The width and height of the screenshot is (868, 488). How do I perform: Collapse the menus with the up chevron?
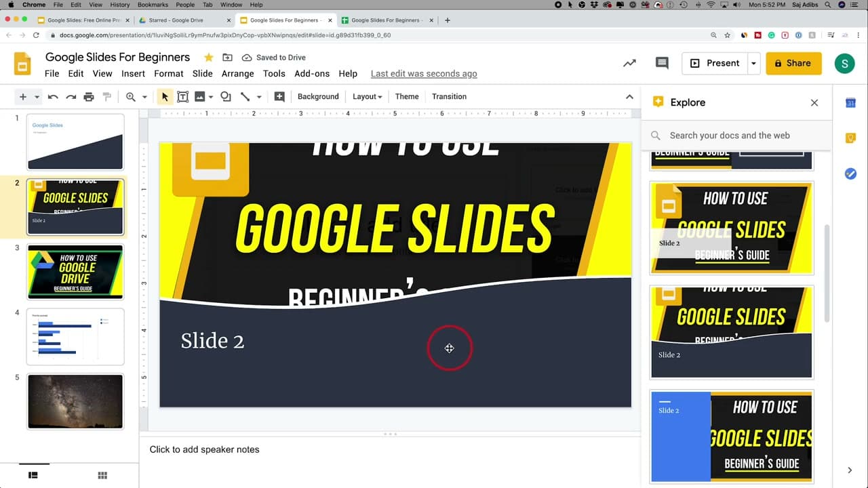[x=629, y=97]
